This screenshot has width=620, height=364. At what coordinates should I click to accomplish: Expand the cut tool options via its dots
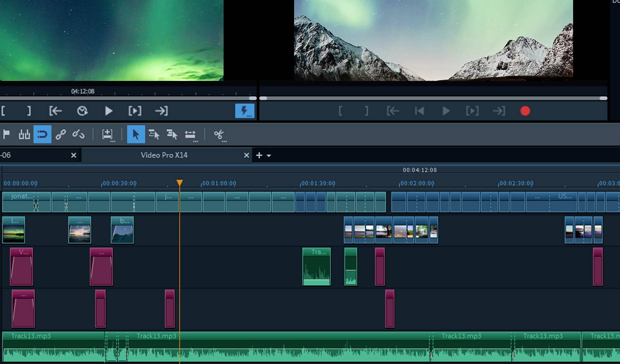pos(224,141)
